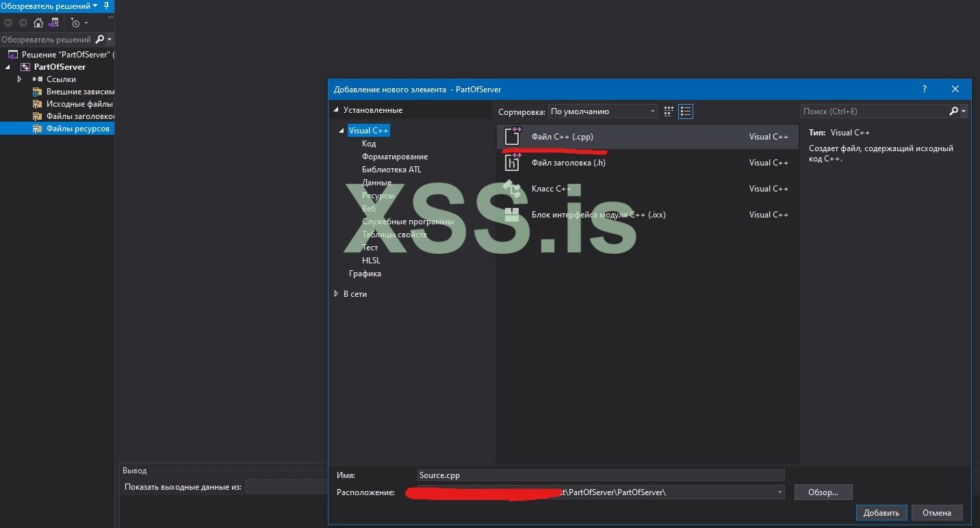Select the Файл C++ (.cpp) file icon
The width and height of the screenshot is (980, 528).
513,136
